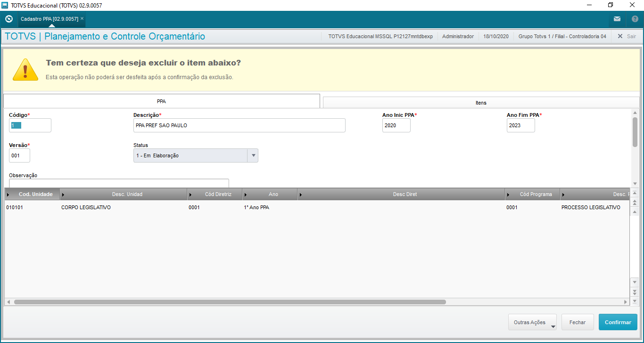The width and height of the screenshot is (644, 343).
Task: Switch to the PPA tab
Action: click(162, 101)
